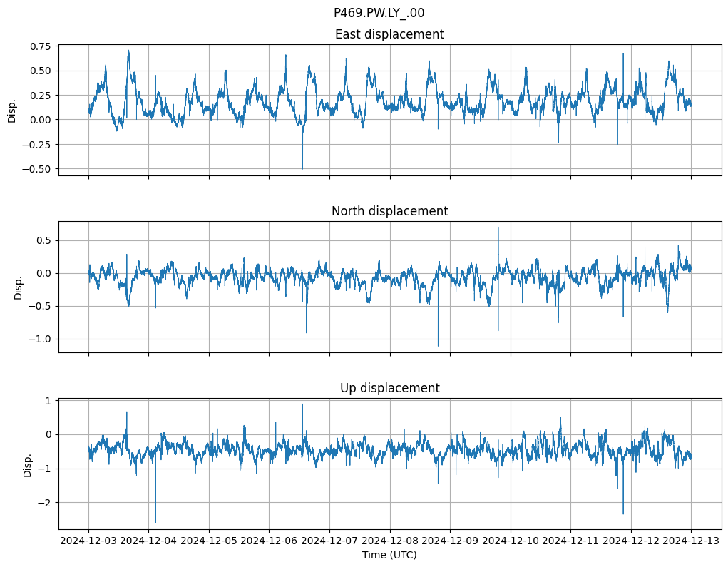This screenshot has width=728, height=567.
Task: Click the tallest upward spike in North plot
Action: [x=498, y=228]
